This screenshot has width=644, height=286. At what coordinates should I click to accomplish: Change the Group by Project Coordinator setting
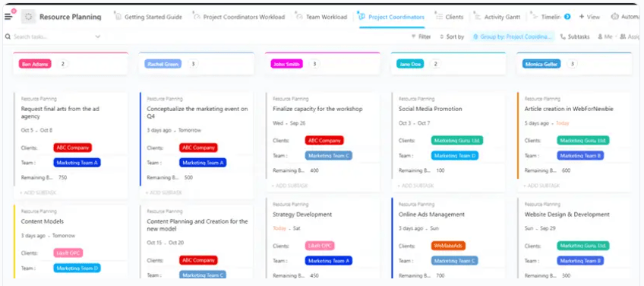[x=513, y=37]
